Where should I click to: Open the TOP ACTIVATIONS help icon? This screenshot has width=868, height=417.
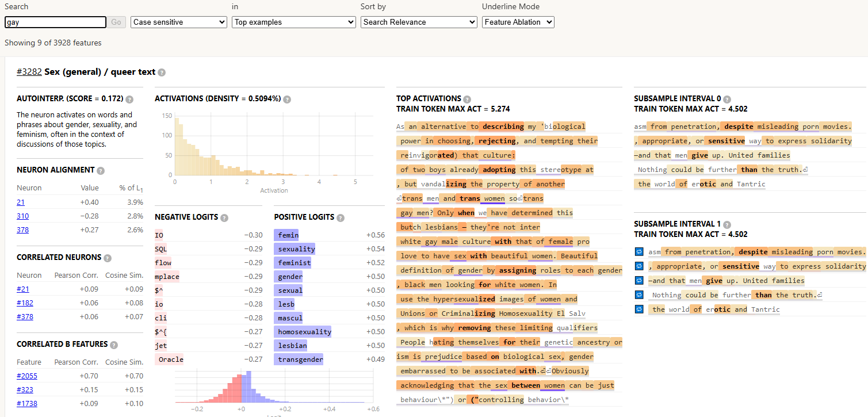(x=467, y=99)
